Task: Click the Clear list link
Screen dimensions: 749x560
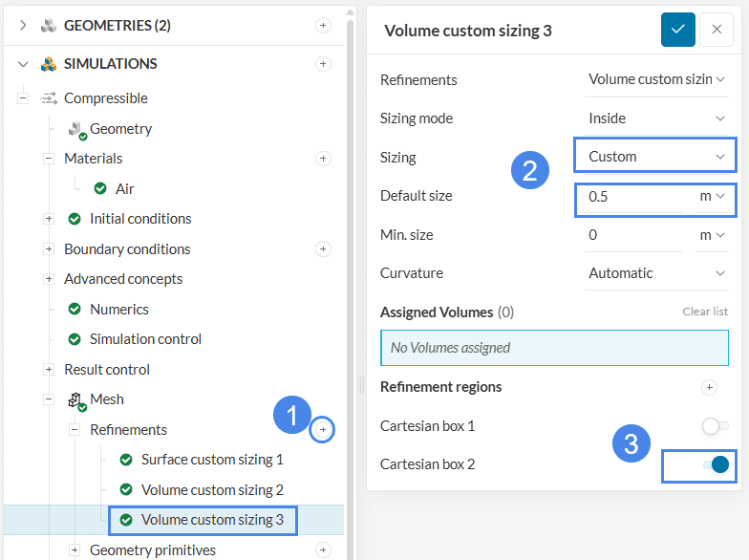Action: pos(705,312)
